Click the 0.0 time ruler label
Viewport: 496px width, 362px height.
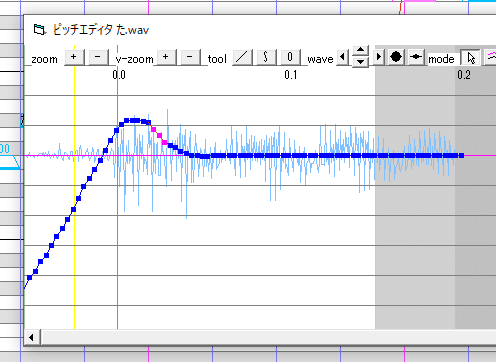click(119, 75)
